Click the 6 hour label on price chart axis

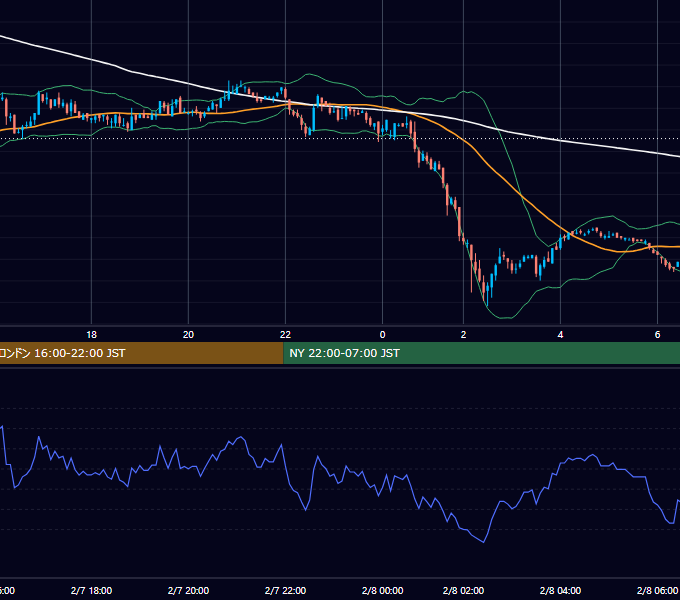coord(657,335)
